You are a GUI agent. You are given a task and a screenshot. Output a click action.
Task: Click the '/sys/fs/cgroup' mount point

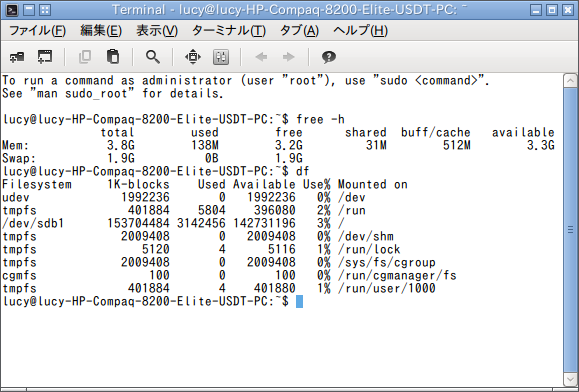387,262
